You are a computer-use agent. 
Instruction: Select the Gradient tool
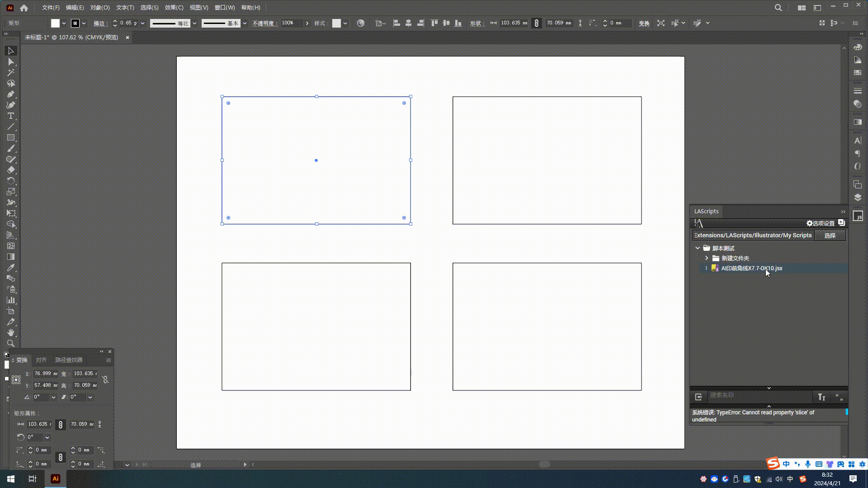tap(11, 257)
